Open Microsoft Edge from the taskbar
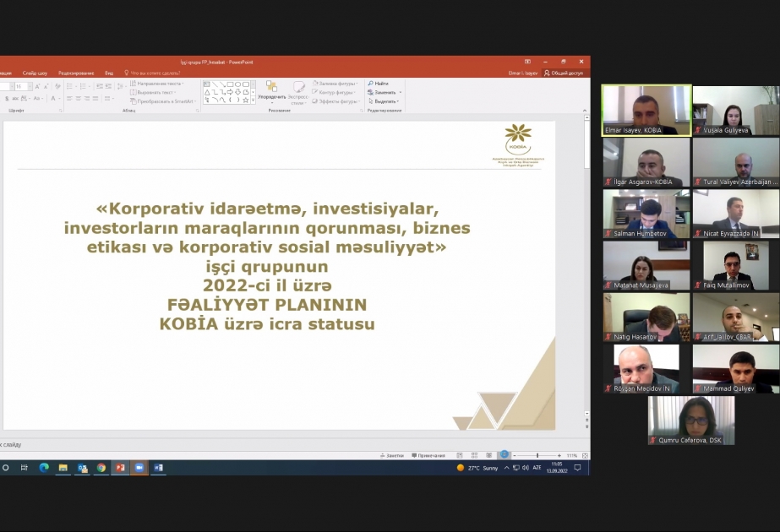 [44, 467]
